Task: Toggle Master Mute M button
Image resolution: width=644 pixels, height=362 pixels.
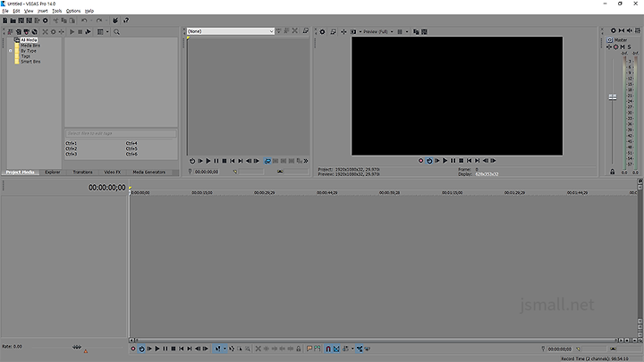Action: tap(623, 46)
